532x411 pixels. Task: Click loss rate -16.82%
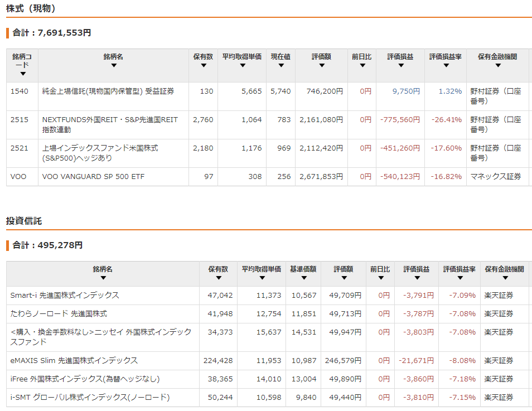point(447,176)
